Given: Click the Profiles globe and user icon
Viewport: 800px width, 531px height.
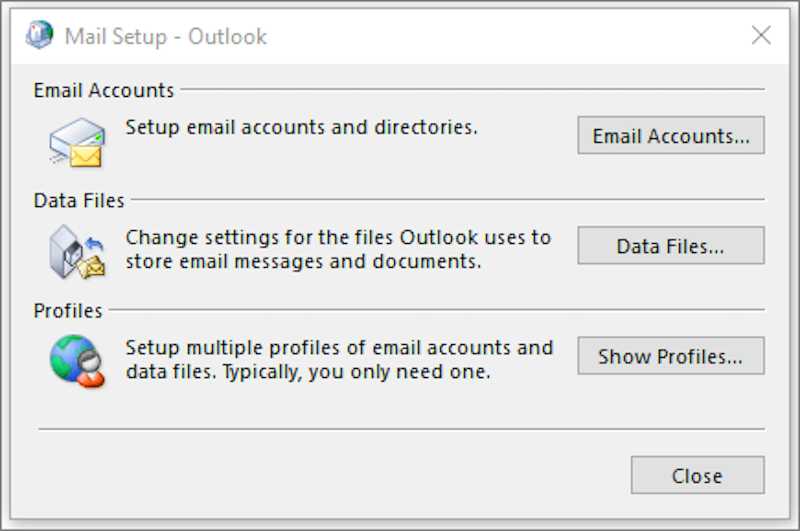Looking at the screenshot, I should point(77,361).
